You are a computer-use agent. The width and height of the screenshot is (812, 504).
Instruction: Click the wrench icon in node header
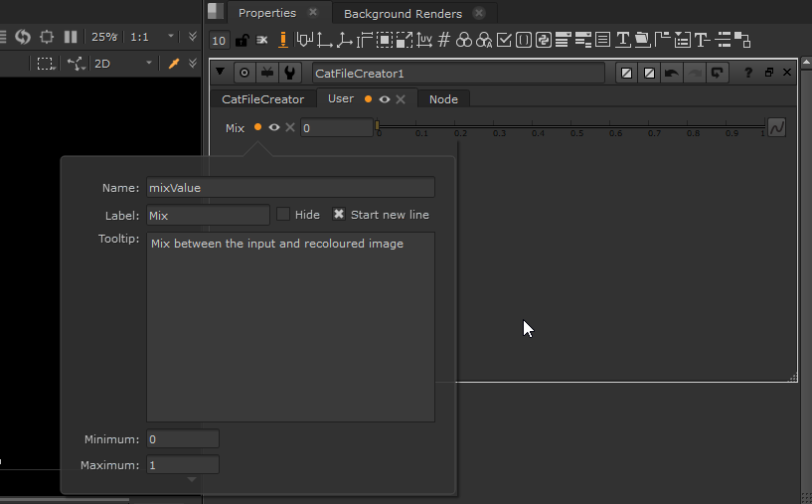pos(289,73)
